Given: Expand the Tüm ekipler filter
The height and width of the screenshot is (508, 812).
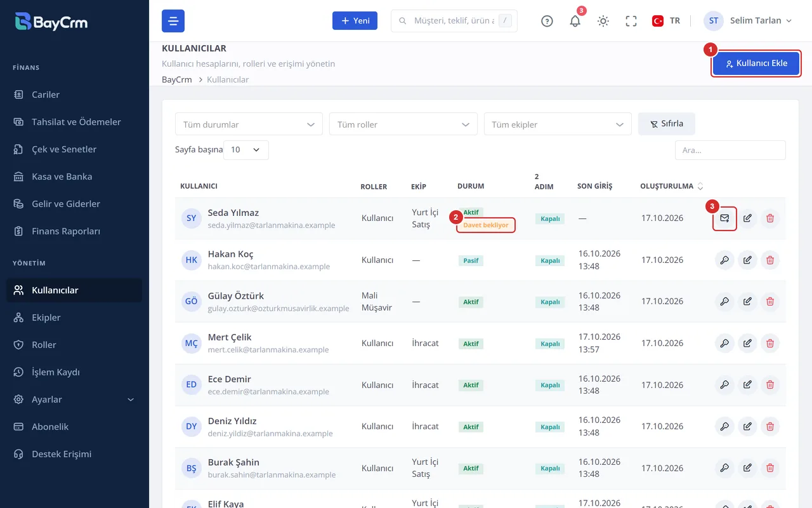Looking at the screenshot, I should (x=558, y=124).
